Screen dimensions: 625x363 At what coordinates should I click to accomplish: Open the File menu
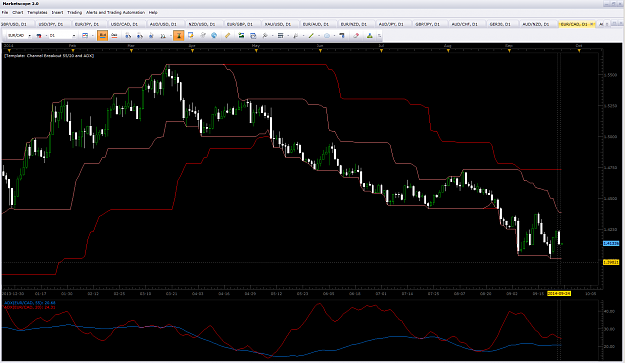[5, 12]
